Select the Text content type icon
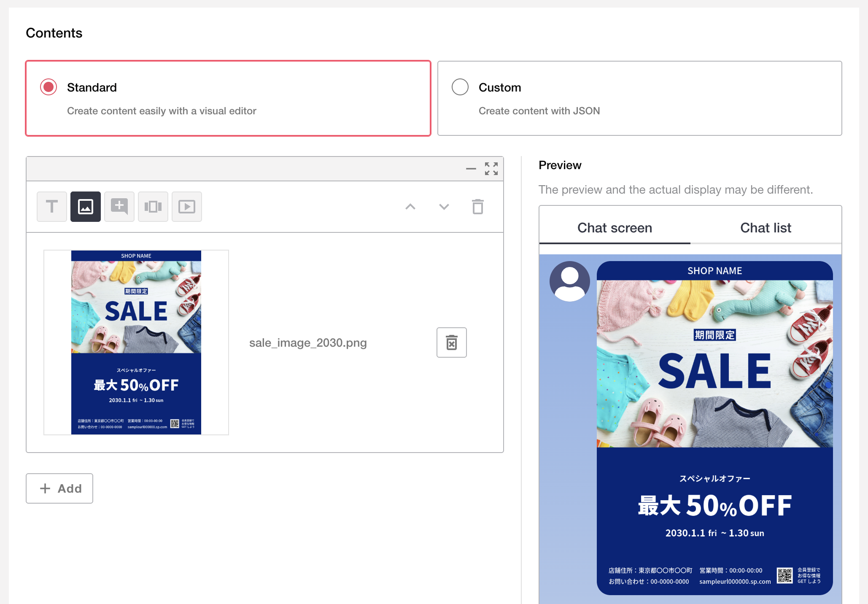The width and height of the screenshot is (868, 604). coord(52,207)
